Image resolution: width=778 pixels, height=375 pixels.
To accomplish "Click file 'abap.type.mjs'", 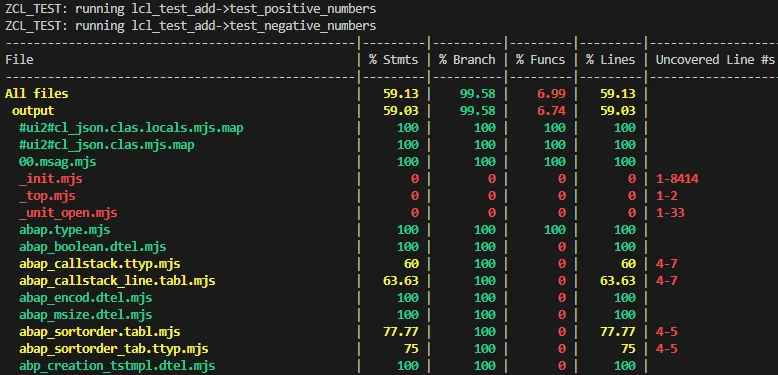I will click(65, 230).
